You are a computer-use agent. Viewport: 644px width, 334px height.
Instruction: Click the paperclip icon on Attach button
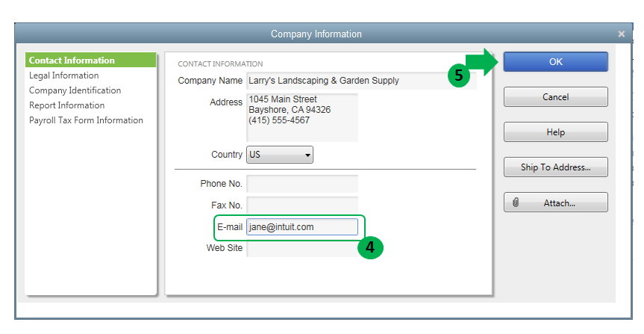click(x=516, y=202)
